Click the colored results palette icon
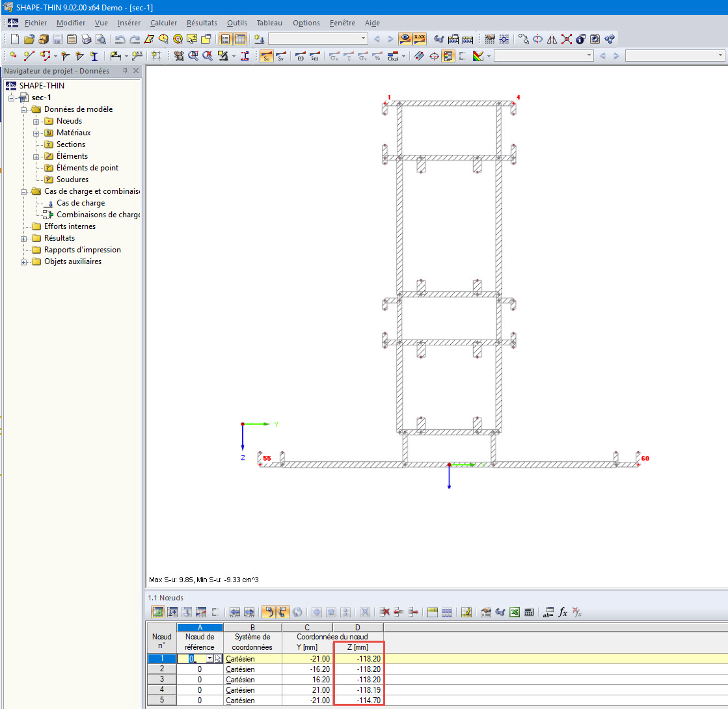Viewport: 728px width, 709px height. click(x=478, y=56)
